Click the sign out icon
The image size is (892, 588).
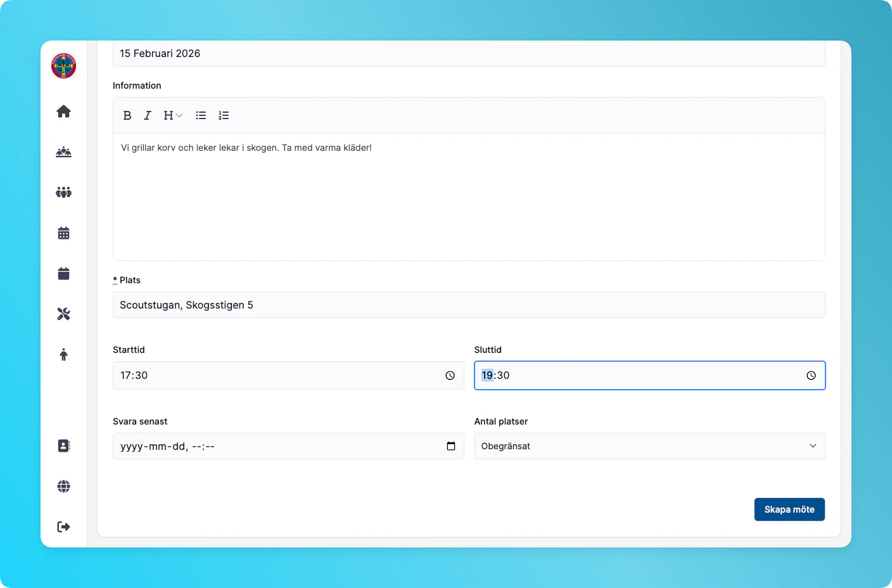[64, 527]
